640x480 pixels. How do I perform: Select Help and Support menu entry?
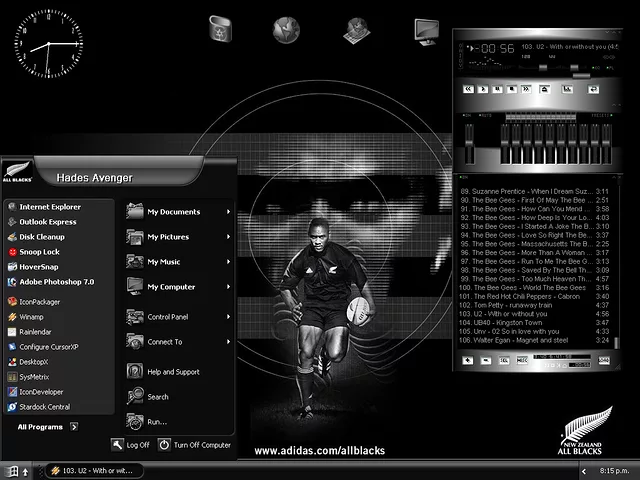pyautogui.click(x=173, y=372)
